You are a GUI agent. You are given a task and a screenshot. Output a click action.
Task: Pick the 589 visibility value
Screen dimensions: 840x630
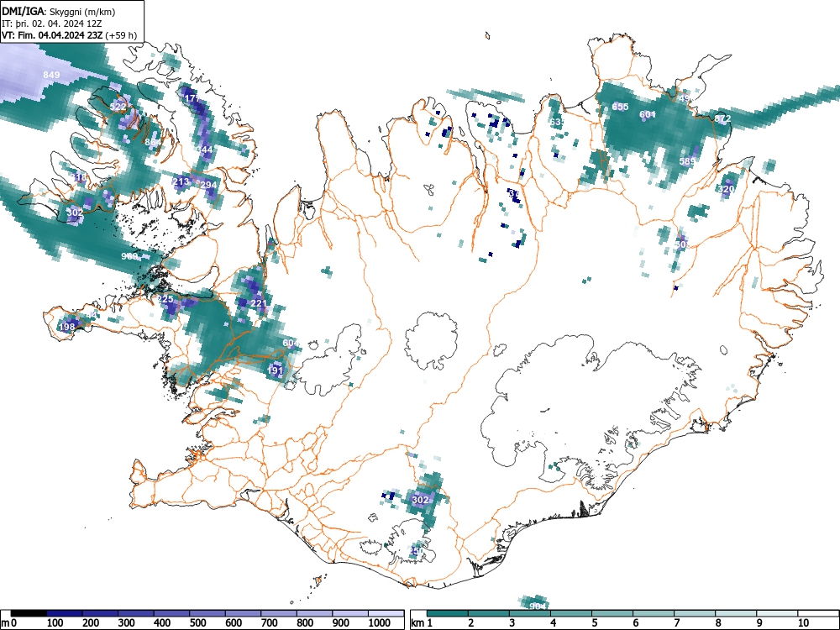click(x=687, y=161)
